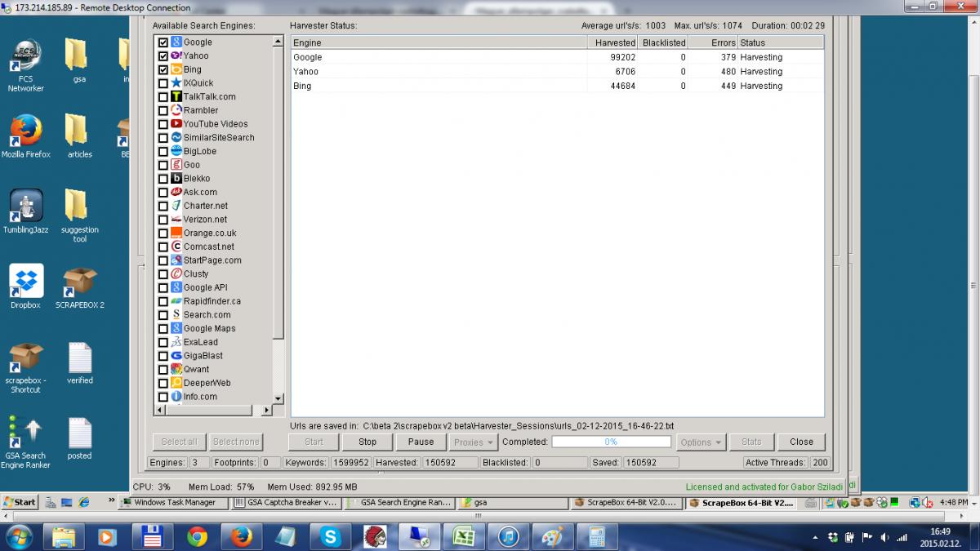
Task: Switch to gsa folder taskbar item
Action: [x=513, y=503]
